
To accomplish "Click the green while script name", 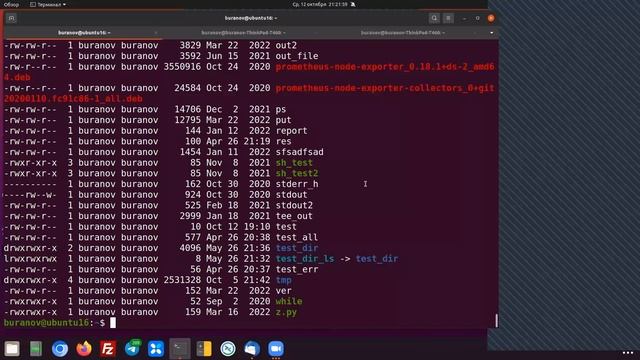I will (289, 301).
